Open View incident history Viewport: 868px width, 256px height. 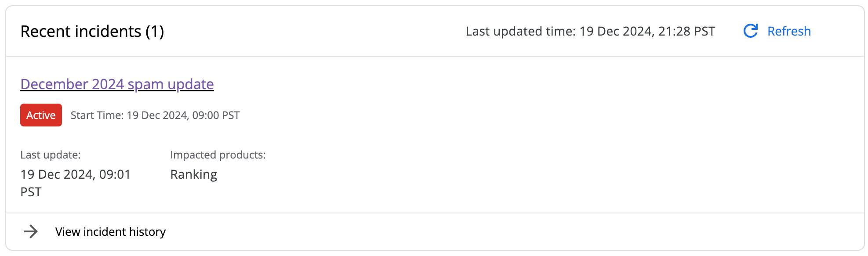[110, 231]
